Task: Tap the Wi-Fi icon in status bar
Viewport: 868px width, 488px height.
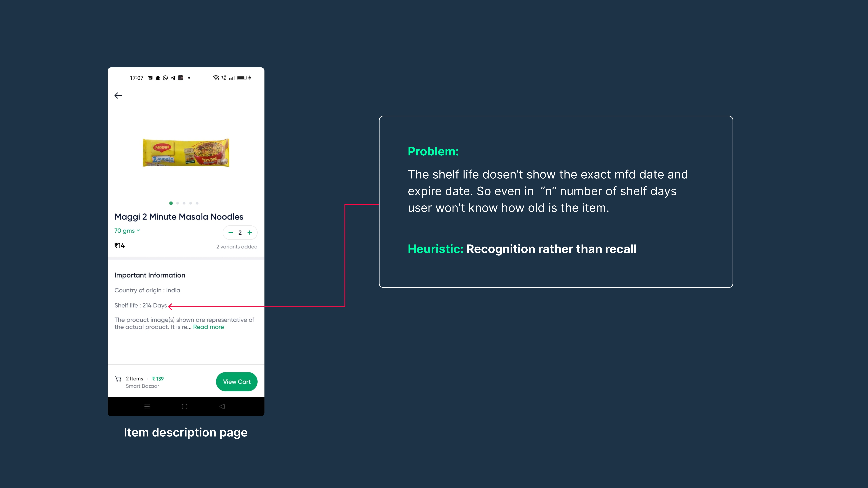Action: click(x=216, y=78)
